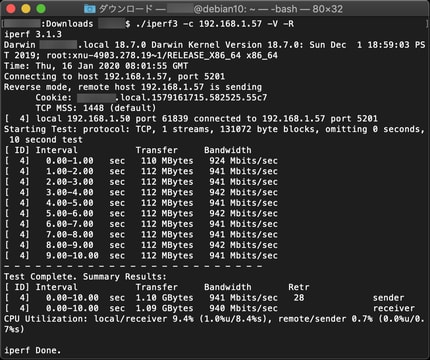Click 'TCP MSS: 1448 (default)'
430x360 pixels.
click(96, 108)
